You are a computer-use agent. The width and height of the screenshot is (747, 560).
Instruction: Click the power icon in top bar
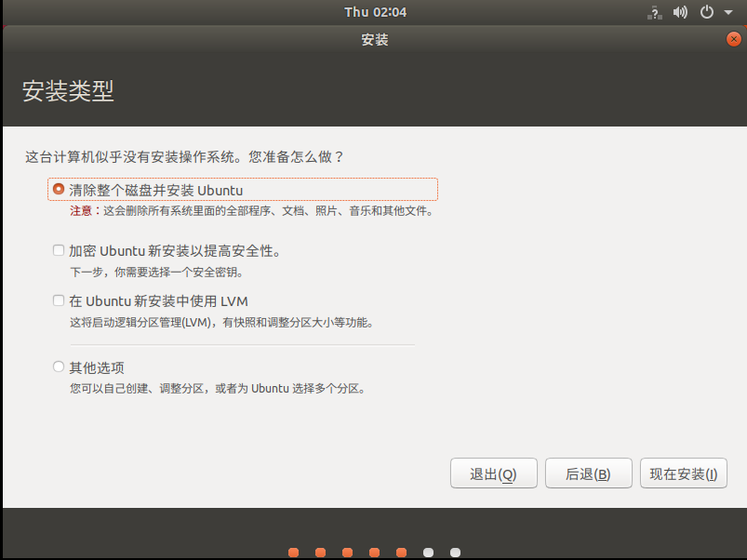tap(706, 12)
